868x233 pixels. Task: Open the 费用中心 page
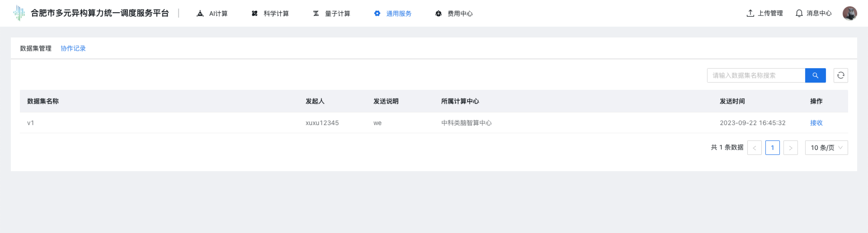coord(454,14)
